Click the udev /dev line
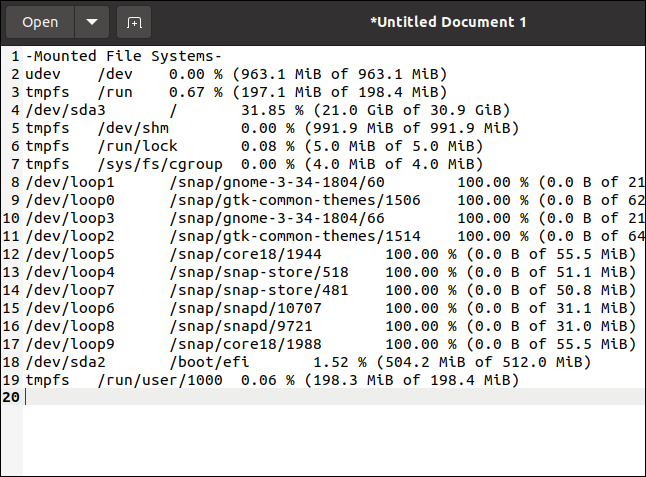This screenshot has width=646, height=477. pyautogui.click(x=70, y=74)
